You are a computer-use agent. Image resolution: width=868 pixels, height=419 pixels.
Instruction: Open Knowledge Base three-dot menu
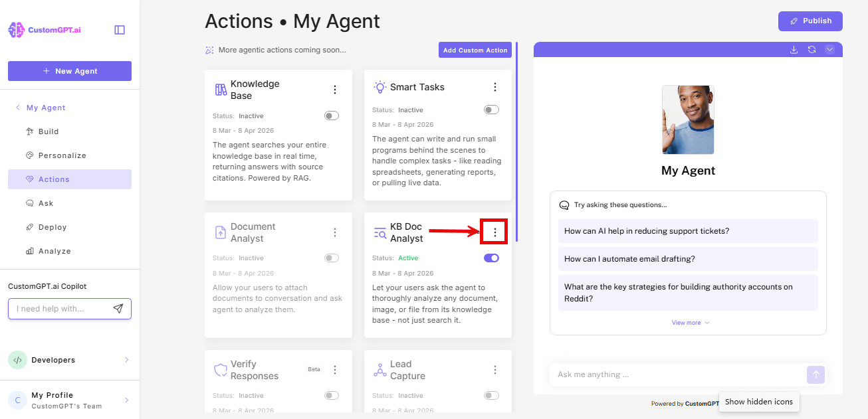pos(335,90)
